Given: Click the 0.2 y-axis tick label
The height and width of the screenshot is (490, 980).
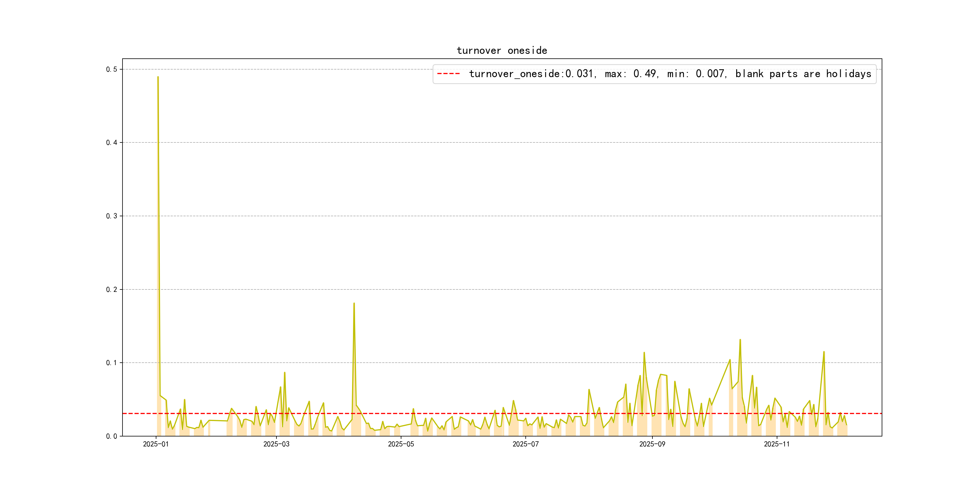Looking at the screenshot, I should tap(112, 289).
